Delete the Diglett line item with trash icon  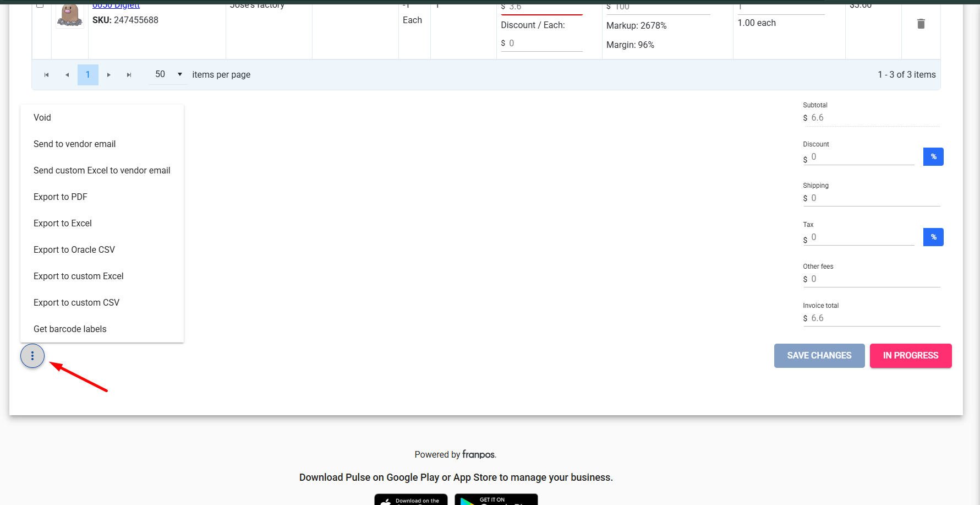(921, 24)
